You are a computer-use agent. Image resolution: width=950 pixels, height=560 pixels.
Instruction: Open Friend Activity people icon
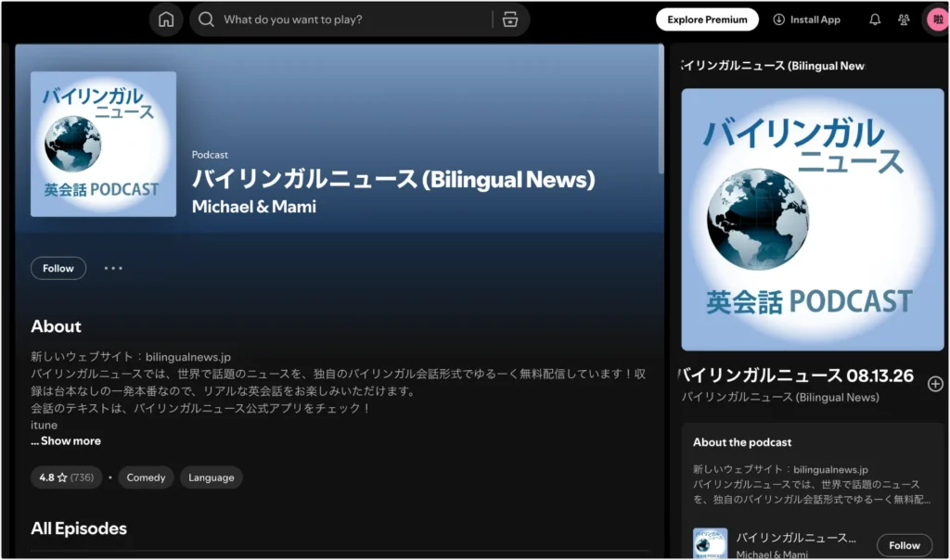coord(904,20)
